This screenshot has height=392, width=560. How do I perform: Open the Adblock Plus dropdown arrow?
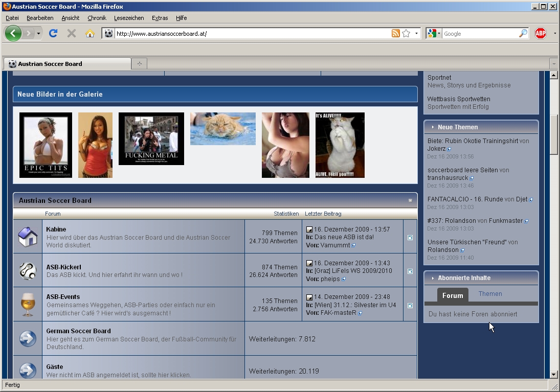555,34
